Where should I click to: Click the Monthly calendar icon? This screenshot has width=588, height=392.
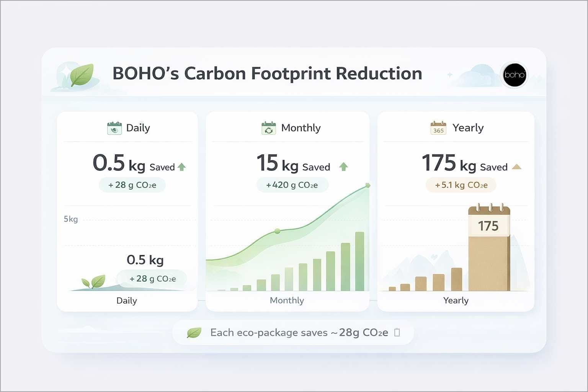tap(269, 128)
